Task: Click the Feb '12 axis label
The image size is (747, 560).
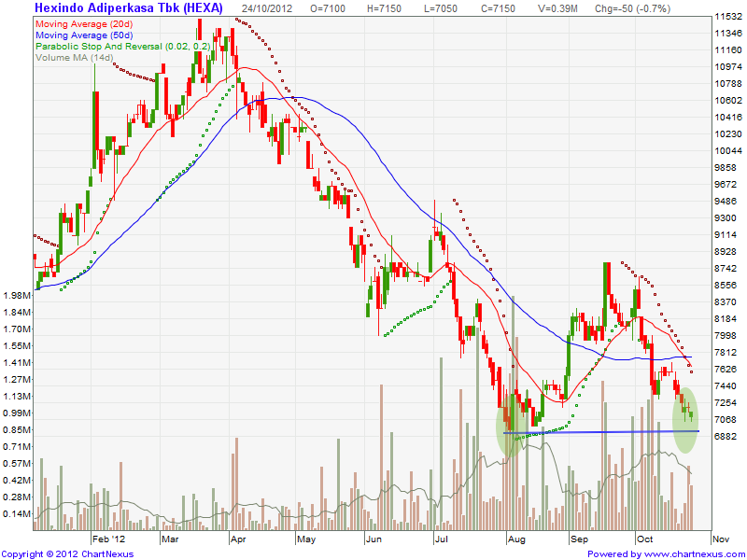Action: (x=108, y=539)
